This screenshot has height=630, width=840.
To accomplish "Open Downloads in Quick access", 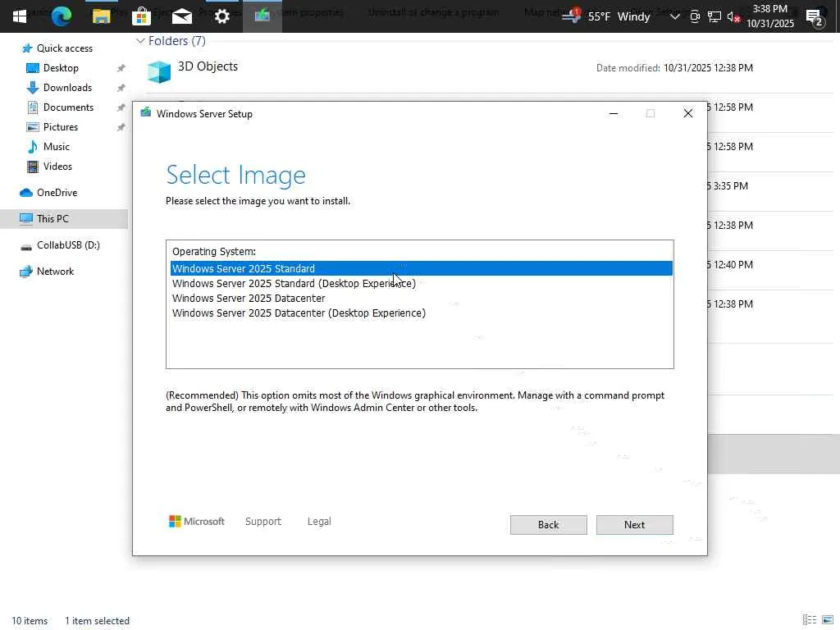I will click(x=67, y=88).
